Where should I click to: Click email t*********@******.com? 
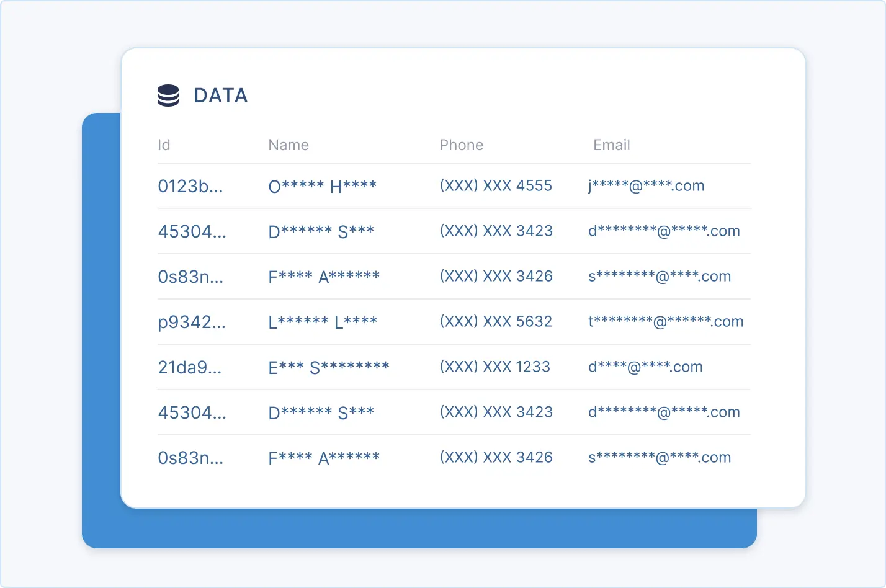[666, 322]
